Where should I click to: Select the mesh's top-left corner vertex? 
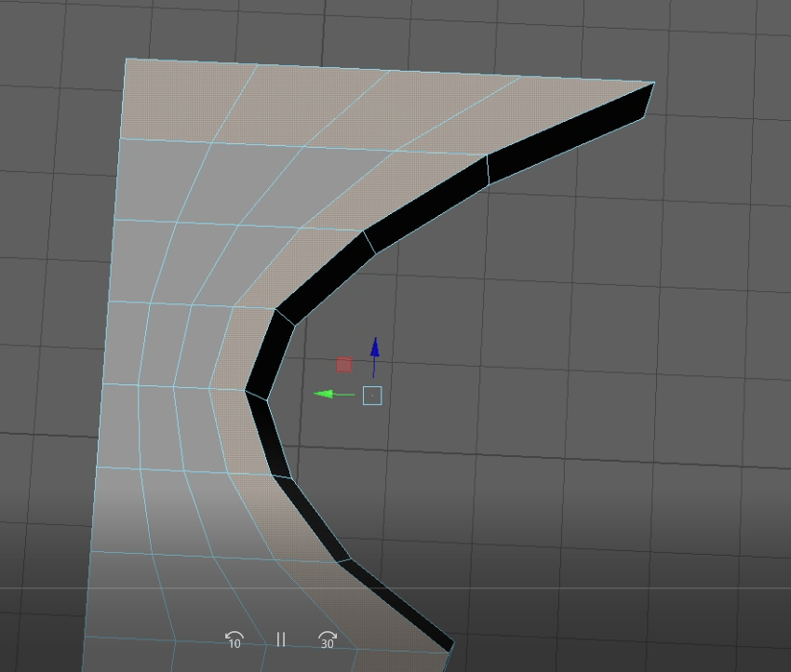pos(127,60)
